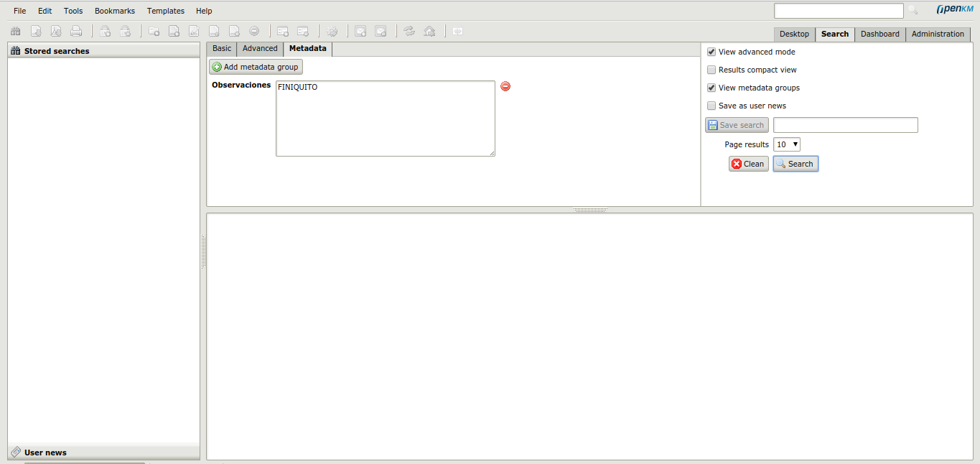The image size is (980, 464).
Task: Check Save as user news
Action: pos(711,106)
